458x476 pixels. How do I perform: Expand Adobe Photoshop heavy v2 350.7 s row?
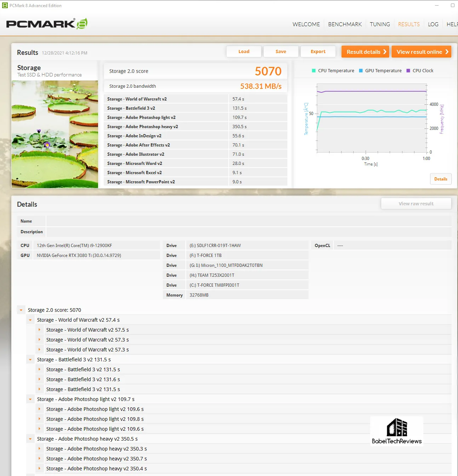click(x=39, y=459)
